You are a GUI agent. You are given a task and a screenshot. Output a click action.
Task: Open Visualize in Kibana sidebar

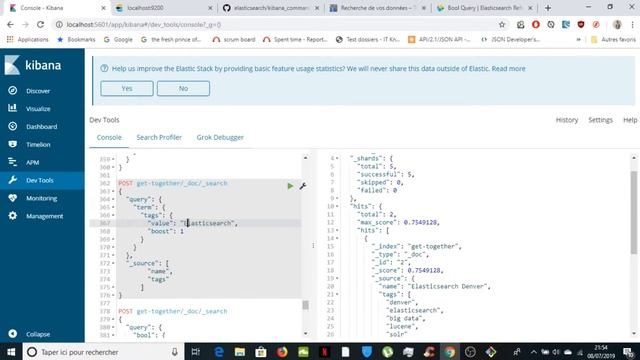tap(38, 109)
